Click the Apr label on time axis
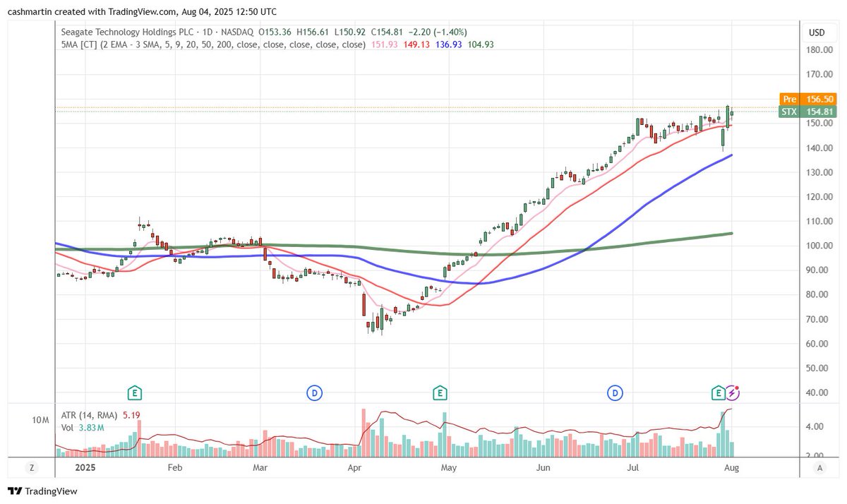 (355, 467)
